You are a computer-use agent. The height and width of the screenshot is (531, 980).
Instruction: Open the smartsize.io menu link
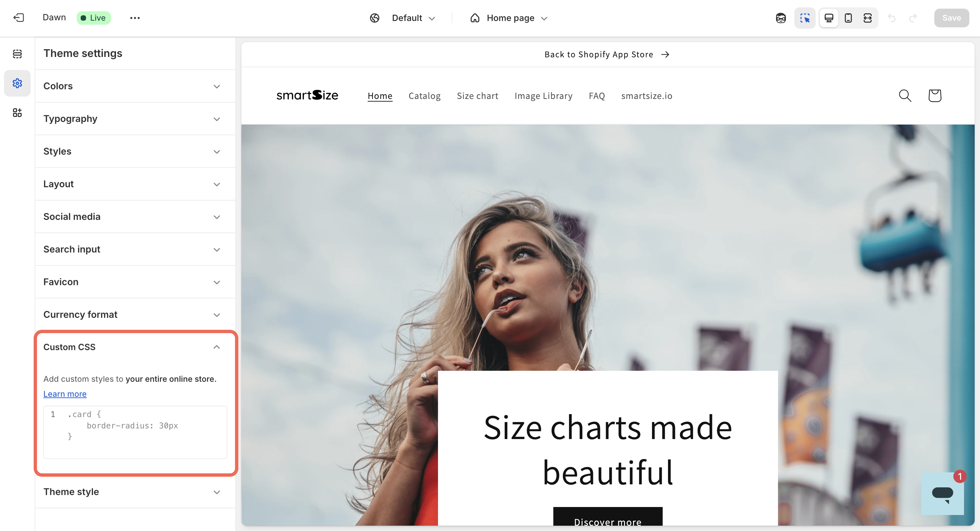(646, 96)
